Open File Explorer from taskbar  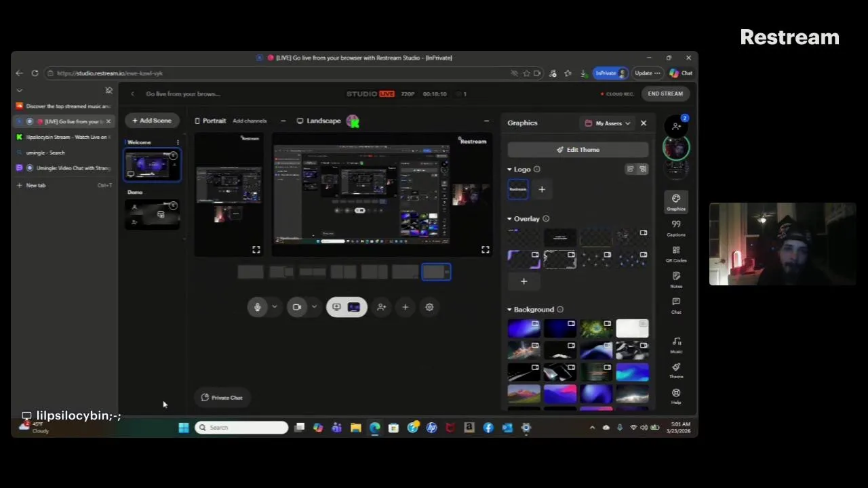[x=355, y=428]
